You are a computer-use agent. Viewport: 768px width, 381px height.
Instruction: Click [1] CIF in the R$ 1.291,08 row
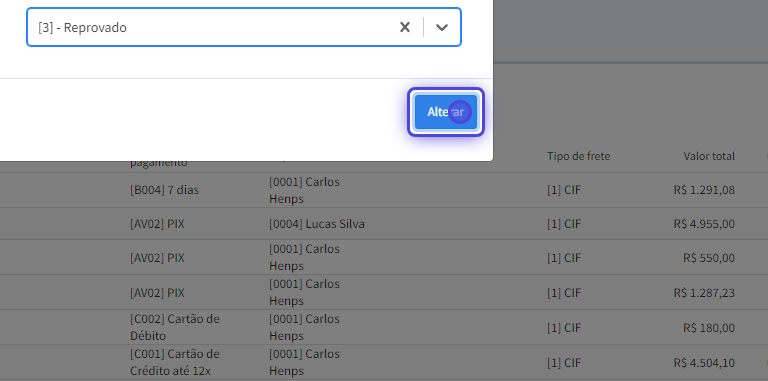564,190
